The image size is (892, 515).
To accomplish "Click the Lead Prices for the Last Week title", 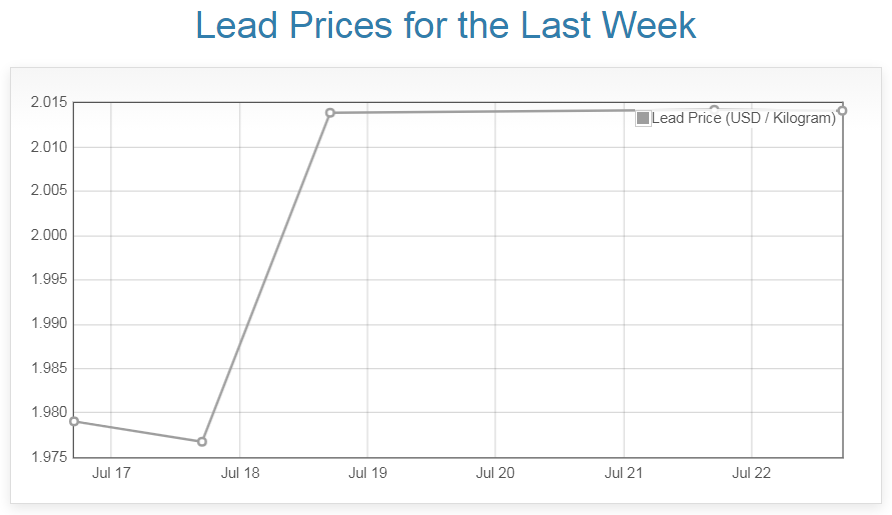I will click(446, 25).
